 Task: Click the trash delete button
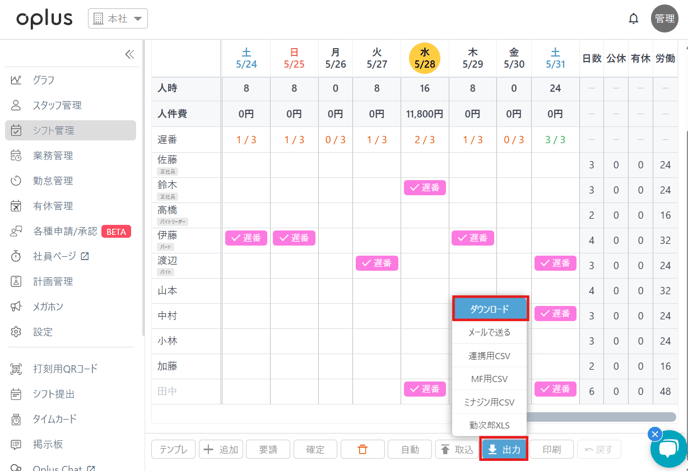(362, 450)
